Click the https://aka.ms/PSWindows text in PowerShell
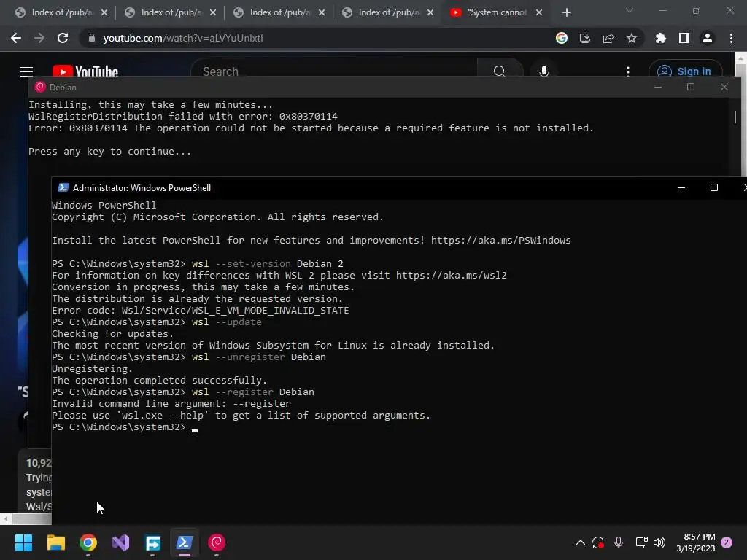The image size is (747, 560). [x=500, y=240]
